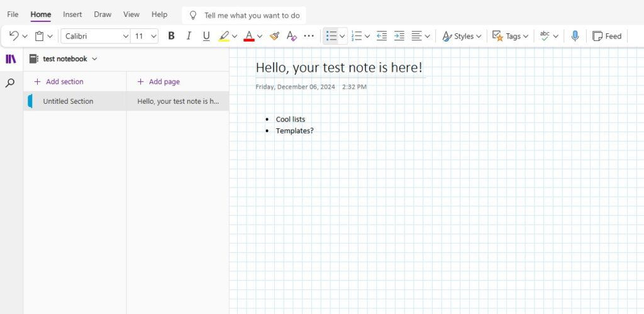Viewport: 644px width, 314px height.
Task: Expand spelling options arrow
Action: (x=556, y=36)
